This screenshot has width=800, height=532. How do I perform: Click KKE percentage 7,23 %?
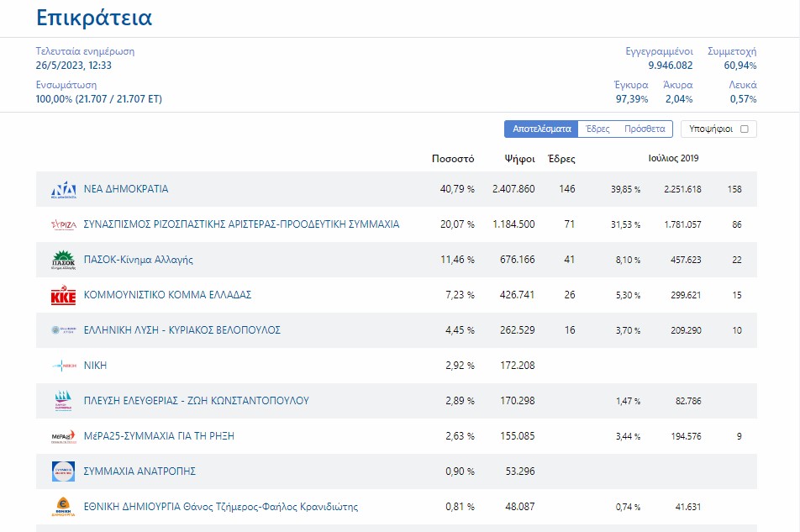[461, 294]
